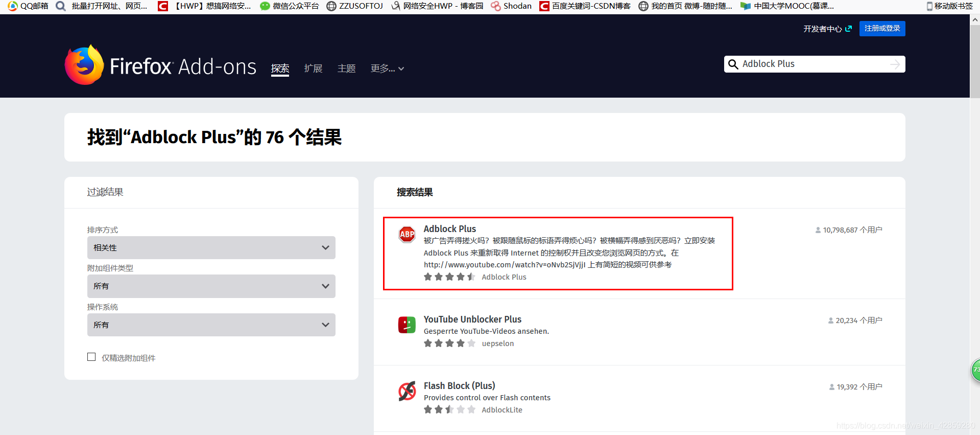Go to the 探索 tab
Viewport: 980px width, 435px height.
(280, 68)
